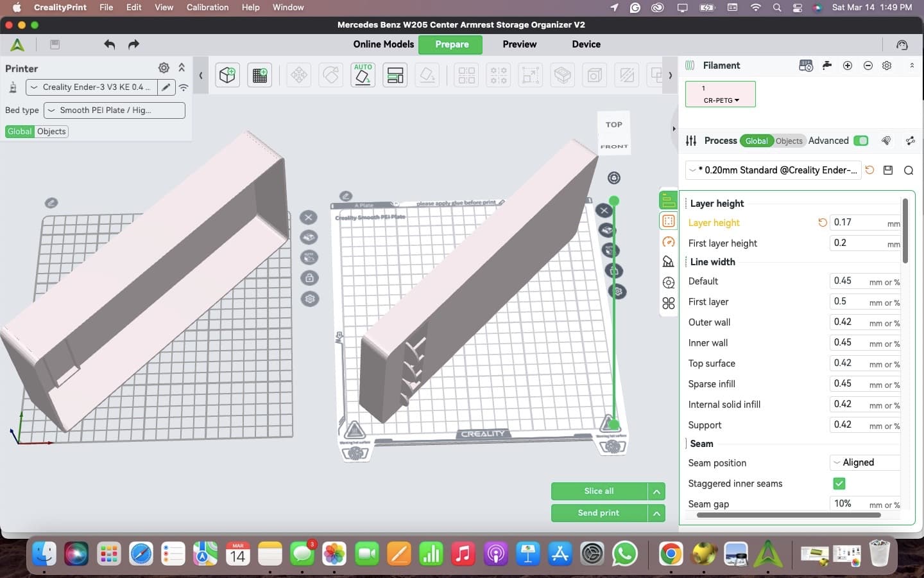Click the Arrange all objects icon
The image size is (924, 578).
[x=395, y=75]
